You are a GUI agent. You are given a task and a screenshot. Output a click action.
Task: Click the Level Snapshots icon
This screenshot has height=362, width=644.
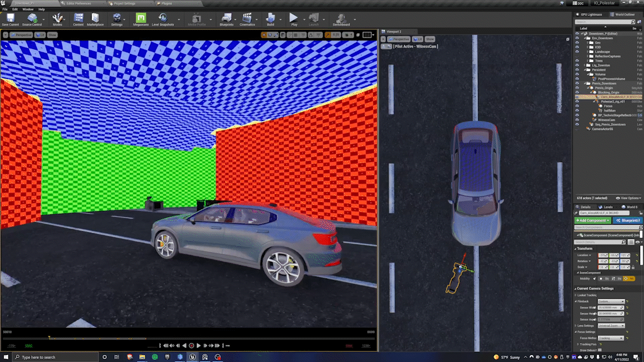(163, 20)
